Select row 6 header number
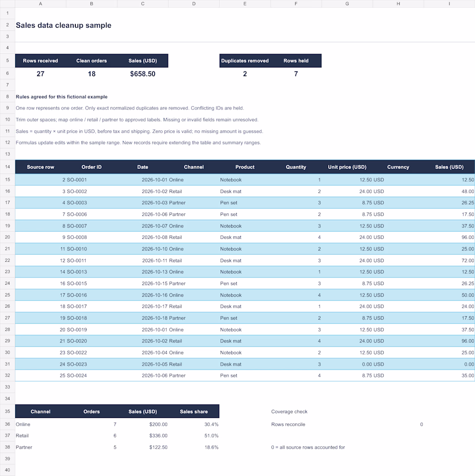The image size is (475, 476). click(x=7, y=73)
